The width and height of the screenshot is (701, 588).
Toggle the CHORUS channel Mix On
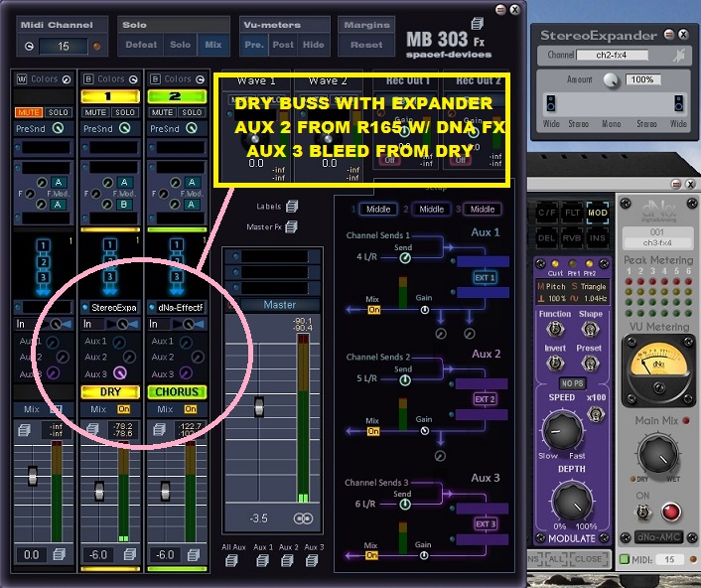click(191, 409)
